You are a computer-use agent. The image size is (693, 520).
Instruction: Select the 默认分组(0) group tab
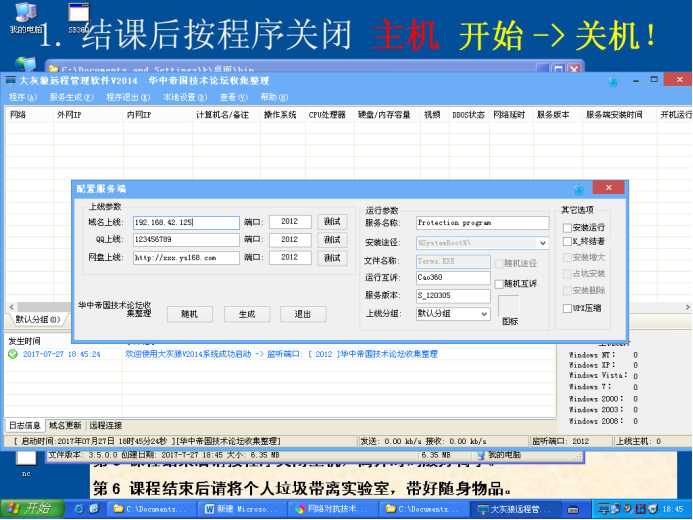point(38,319)
